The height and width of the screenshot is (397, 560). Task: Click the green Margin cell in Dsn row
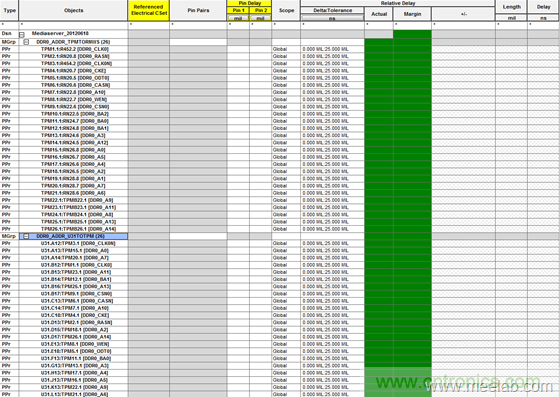click(x=412, y=34)
